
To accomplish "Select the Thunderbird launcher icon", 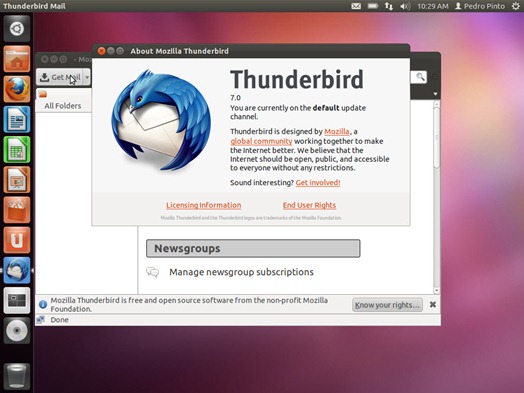I will (17, 270).
